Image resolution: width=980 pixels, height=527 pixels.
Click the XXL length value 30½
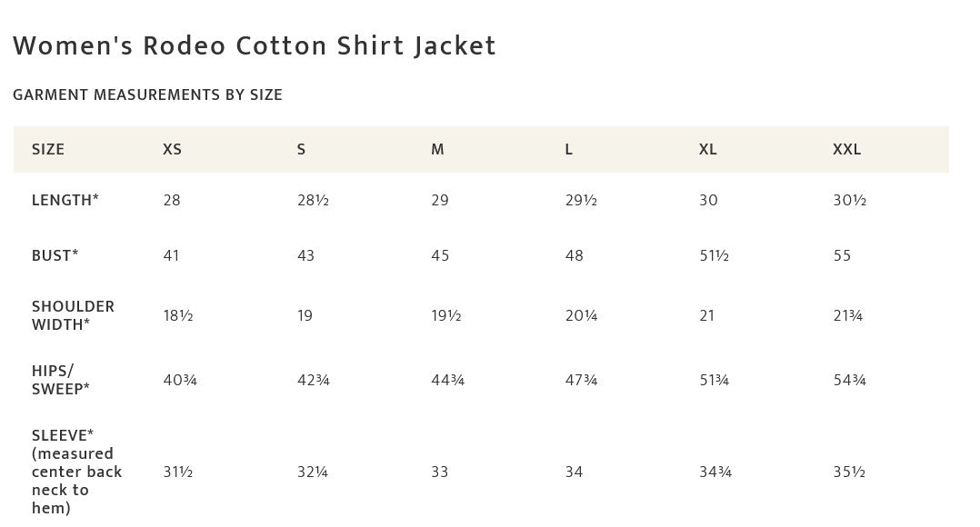coord(849,201)
